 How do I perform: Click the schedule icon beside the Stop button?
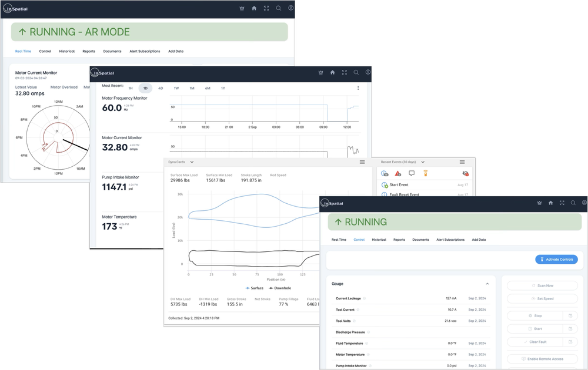point(570,316)
